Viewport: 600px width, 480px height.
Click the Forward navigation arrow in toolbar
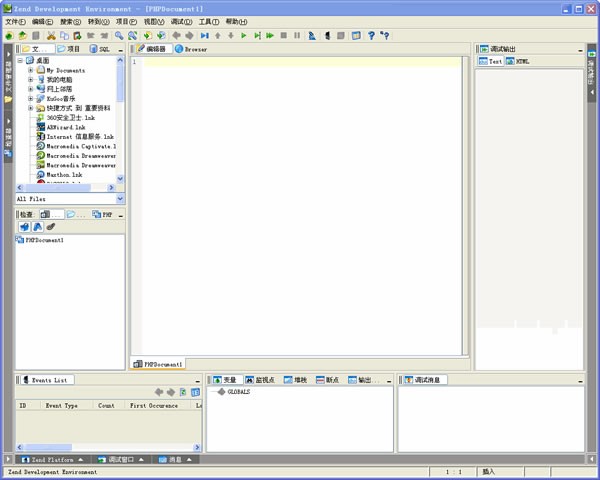click(189, 36)
